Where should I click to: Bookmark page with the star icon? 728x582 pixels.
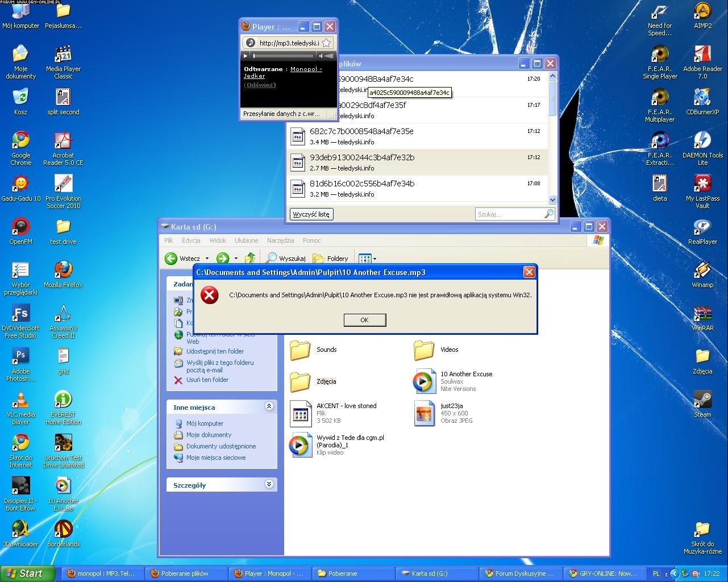point(326,43)
